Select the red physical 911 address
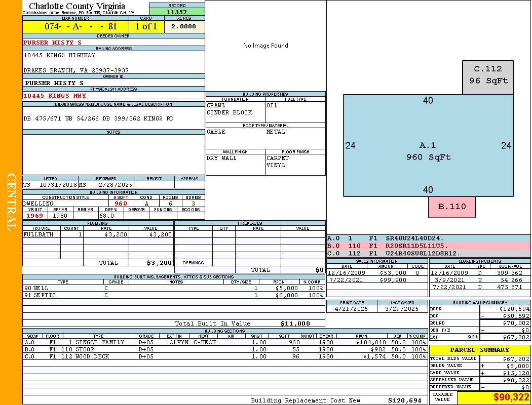Image resolution: width=532 pixels, height=405 pixels. (55, 96)
